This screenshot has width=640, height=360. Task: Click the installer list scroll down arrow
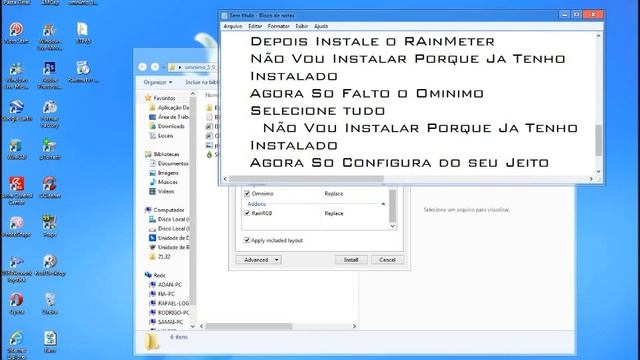click(393, 226)
